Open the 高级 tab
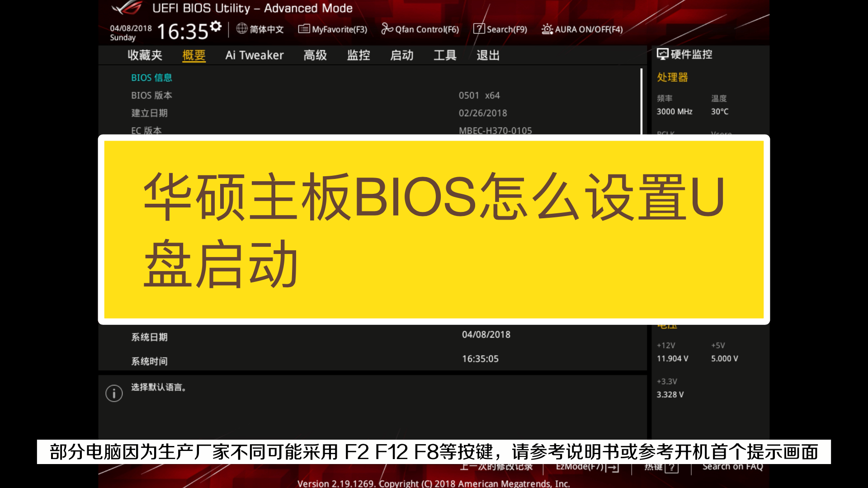This screenshot has height=488, width=868. (x=315, y=55)
